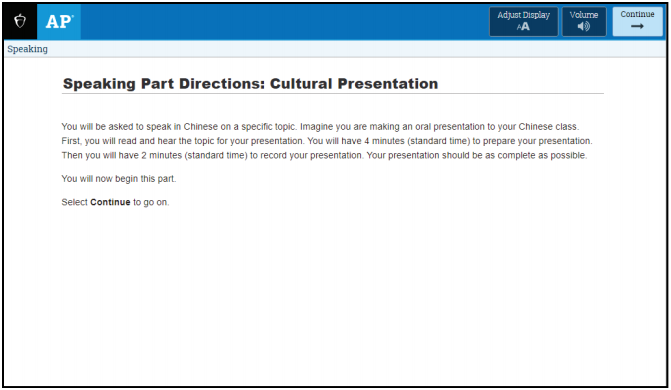The width and height of the screenshot is (671, 390).
Task: Click the Speaking Part Directions heading
Action: (x=250, y=83)
